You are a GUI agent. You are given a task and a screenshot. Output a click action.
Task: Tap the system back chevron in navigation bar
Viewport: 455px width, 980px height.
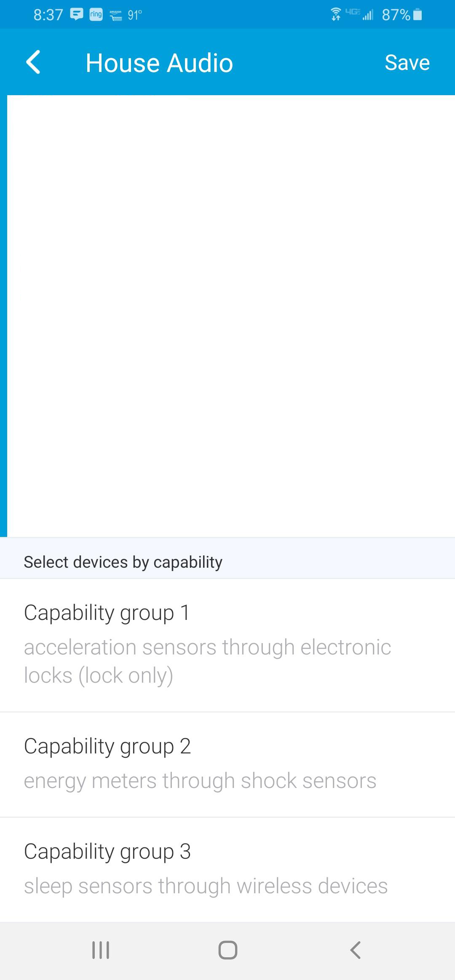click(x=356, y=950)
